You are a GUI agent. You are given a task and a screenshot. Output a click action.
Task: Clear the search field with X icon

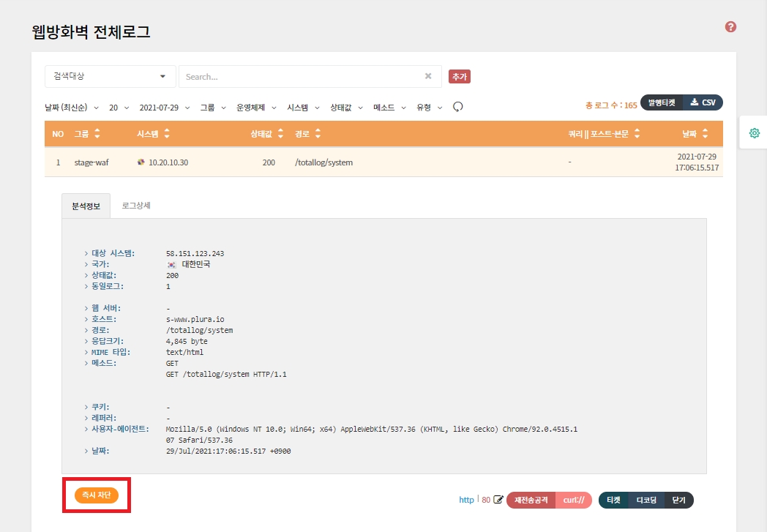tap(428, 76)
